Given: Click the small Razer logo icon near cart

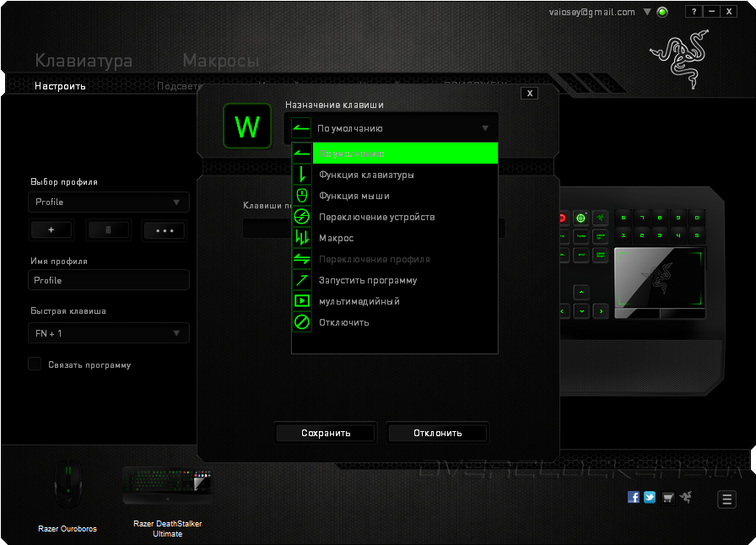Looking at the screenshot, I should pyautogui.click(x=686, y=497).
